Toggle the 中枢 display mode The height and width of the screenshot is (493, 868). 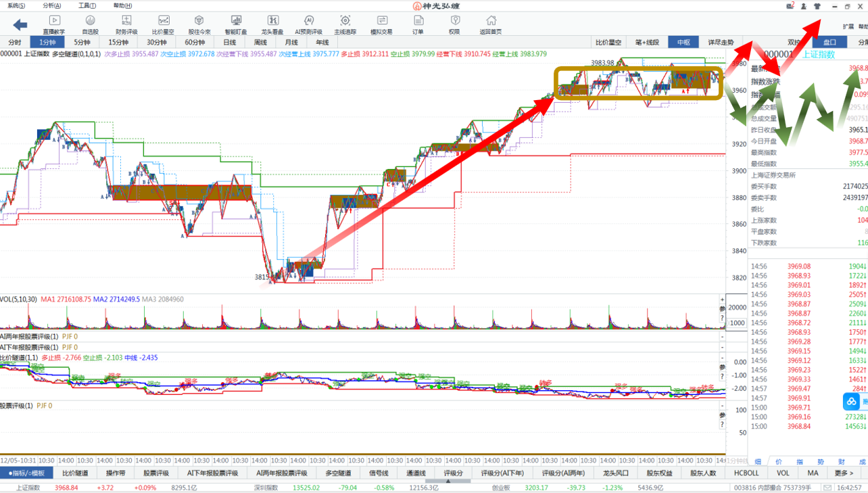click(x=683, y=42)
